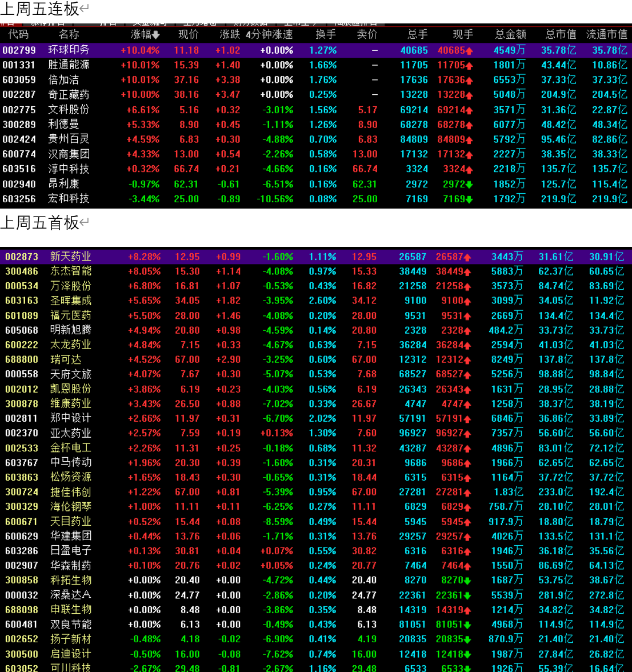Image resolution: width=632 pixels, height=672 pixels.
Task: Select stock name 维康药业
Action: point(71,403)
